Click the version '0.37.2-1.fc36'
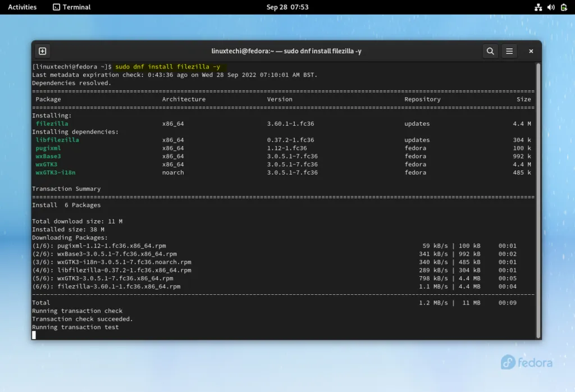This screenshot has width=575, height=392. tap(290, 140)
